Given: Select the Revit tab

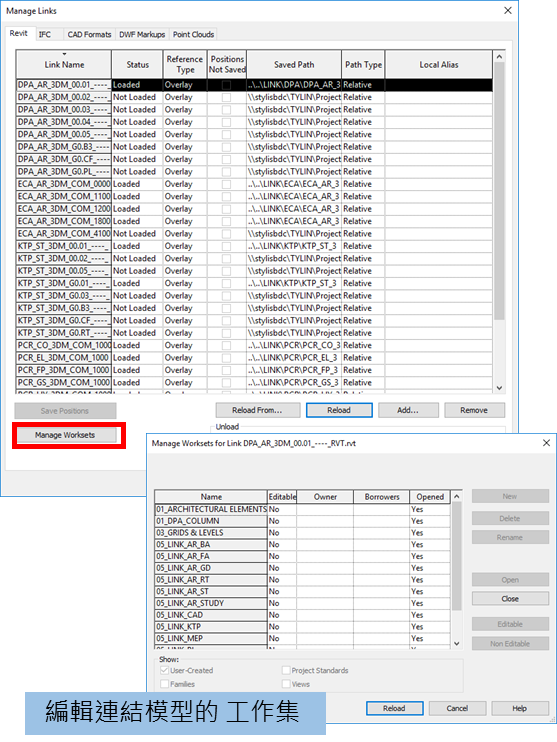Looking at the screenshot, I should tap(19, 33).
